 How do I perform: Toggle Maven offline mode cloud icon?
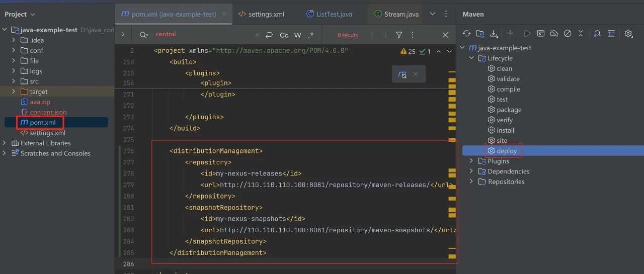[554, 34]
